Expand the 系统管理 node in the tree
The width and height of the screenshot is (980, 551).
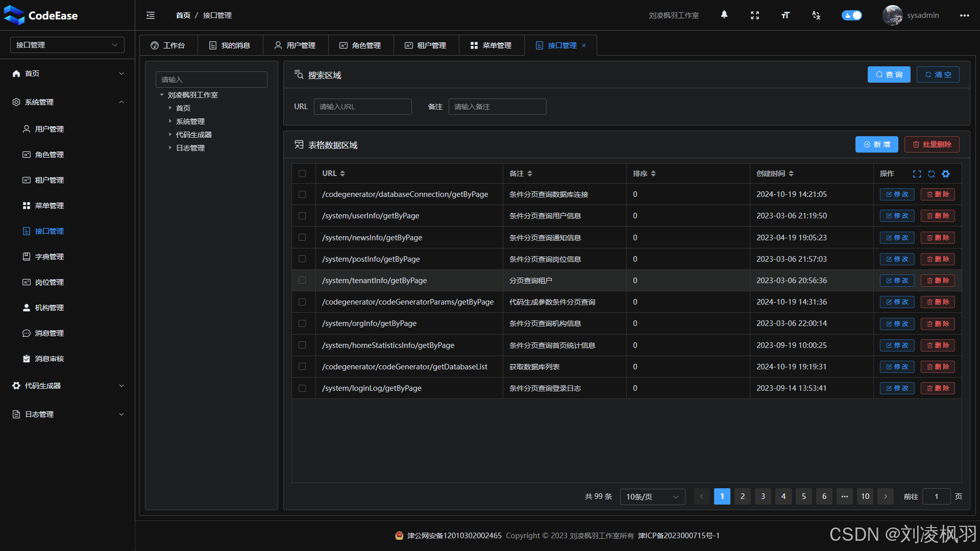(190, 121)
